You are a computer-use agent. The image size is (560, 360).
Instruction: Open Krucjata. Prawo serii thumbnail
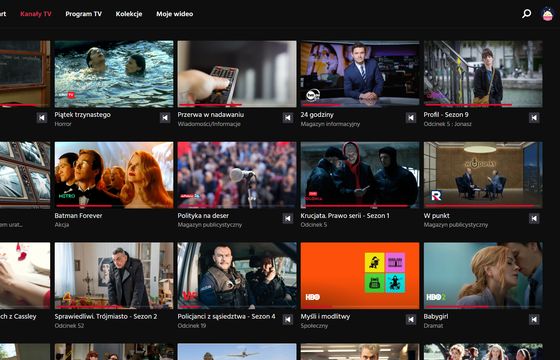tap(360, 175)
